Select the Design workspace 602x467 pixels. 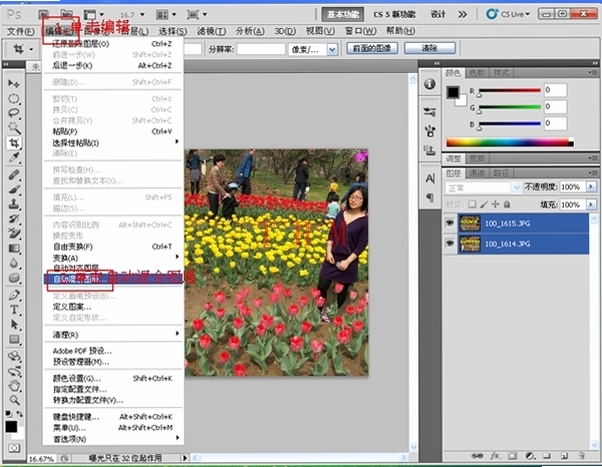(438, 15)
